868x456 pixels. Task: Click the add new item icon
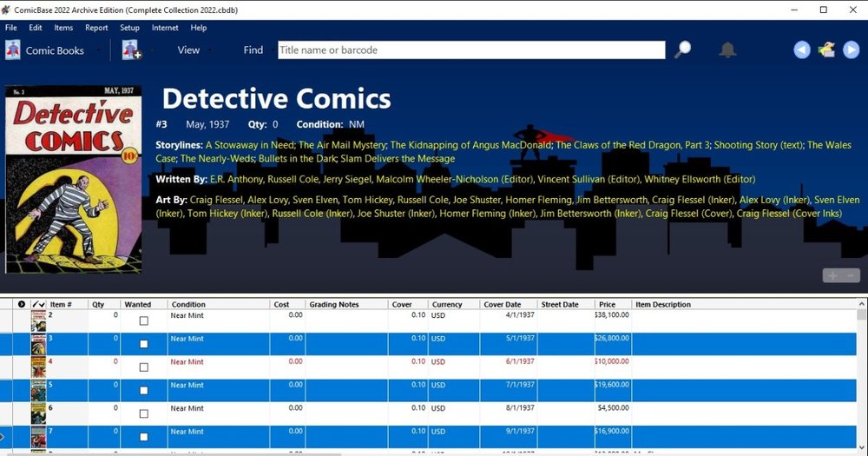(131, 50)
